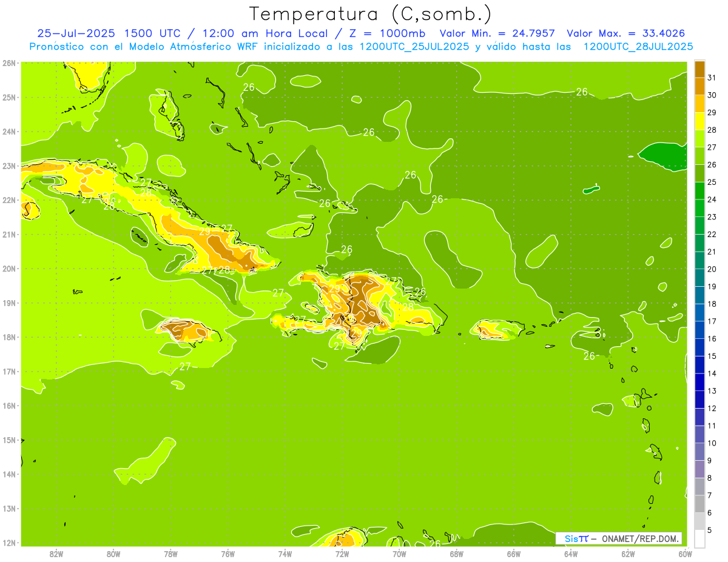Click legend value 20
The height and width of the screenshot is (562, 728).
point(712,269)
